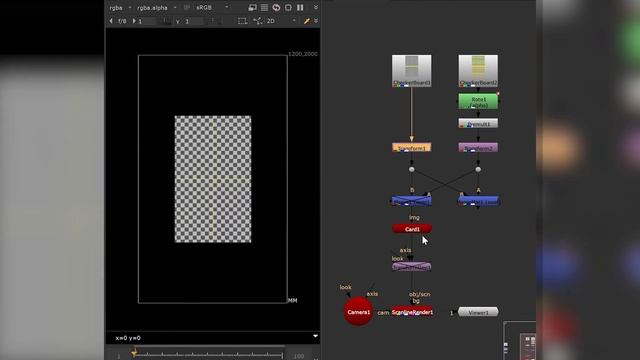640x360 pixels.
Task: Open the rgba channel set dropdown
Action: point(120,7)
